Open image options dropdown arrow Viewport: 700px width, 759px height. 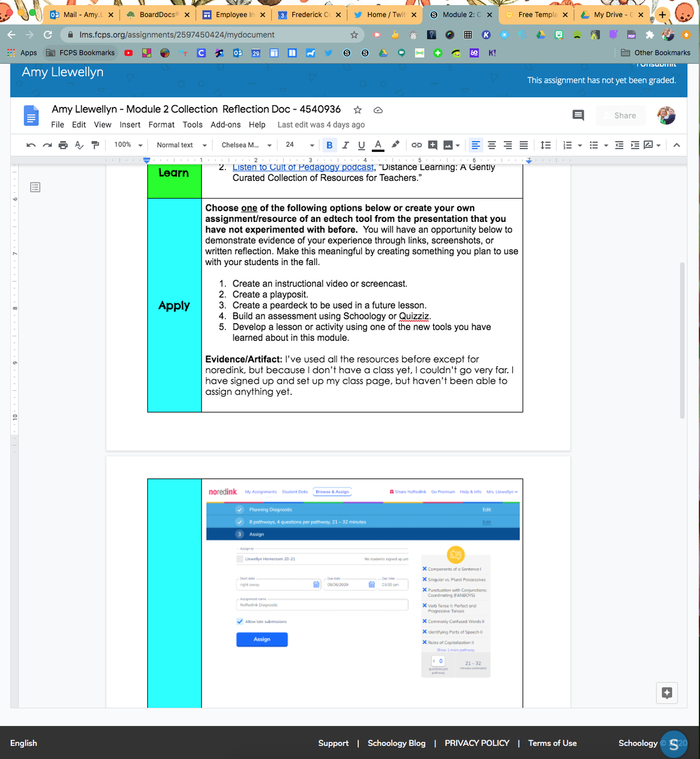click(458, 145)
